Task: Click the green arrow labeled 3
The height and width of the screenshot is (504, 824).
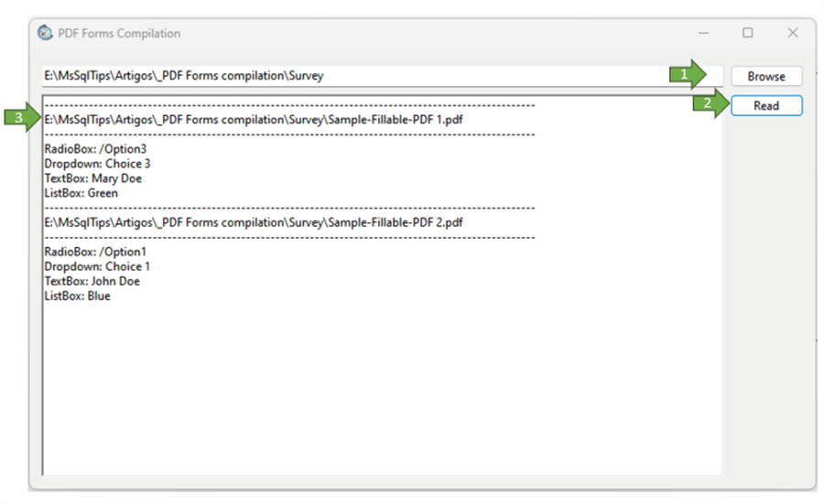Action: pyautogui.click(x=21, y=118)
